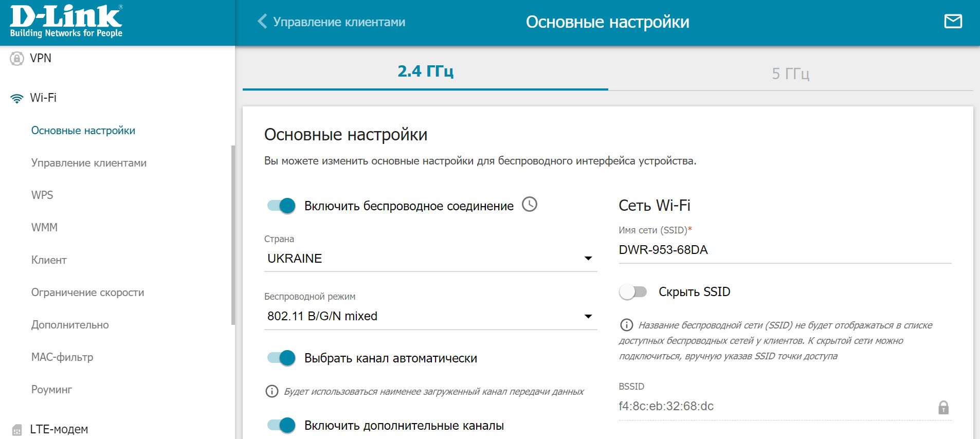
Task: Open Управление клиентами in sidebar
Action: pos(89,163)
